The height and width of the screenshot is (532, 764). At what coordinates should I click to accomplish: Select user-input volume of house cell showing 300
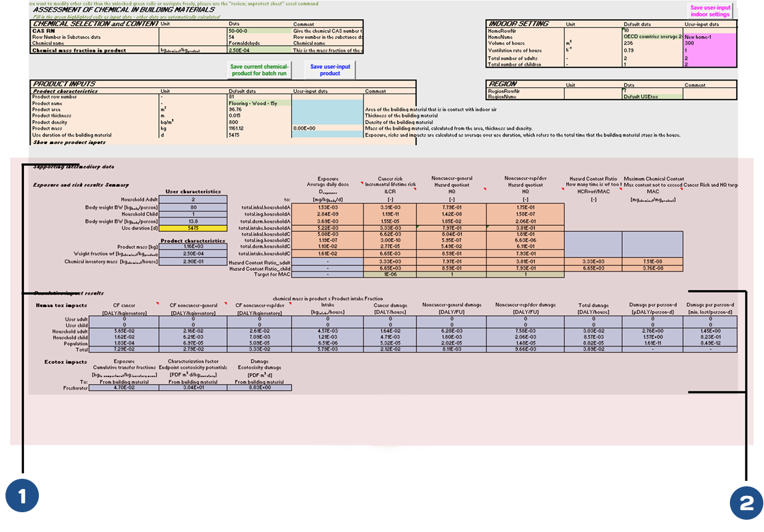[x=709, y=43]
